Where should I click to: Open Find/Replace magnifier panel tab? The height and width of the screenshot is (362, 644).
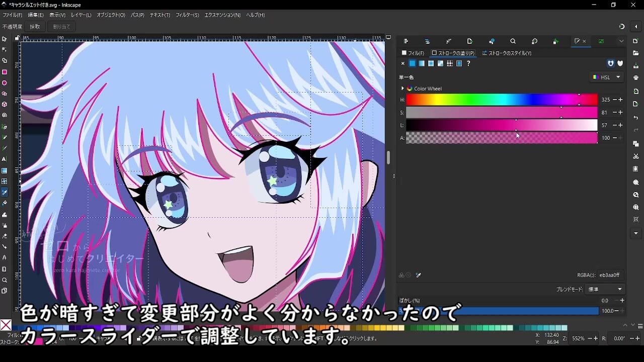[x=513, y=41]
